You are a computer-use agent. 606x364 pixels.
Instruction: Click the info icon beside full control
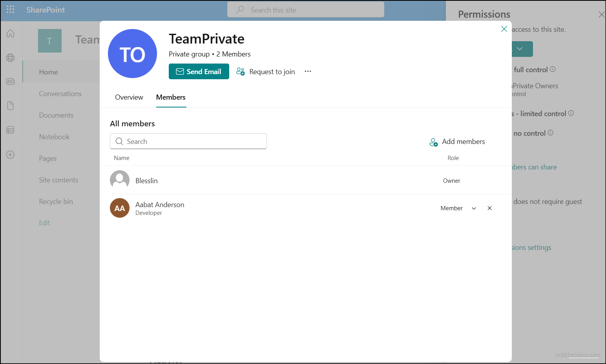coord(553,69)
